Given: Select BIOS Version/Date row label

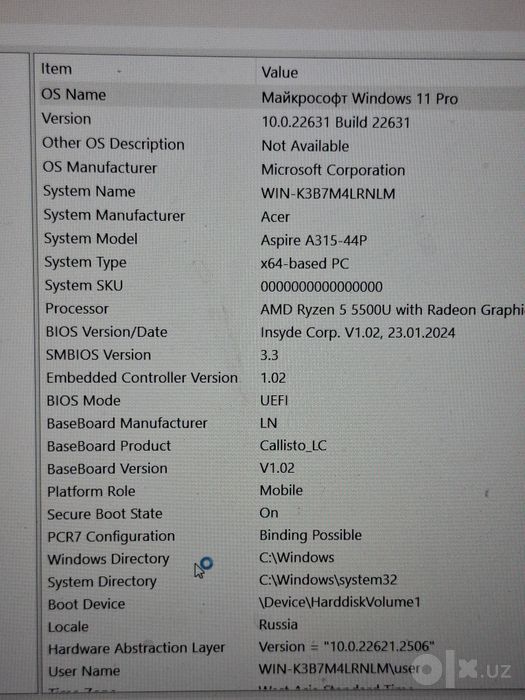Looking at the screenshot, I should pyautogui.click(x=106, y=332).
